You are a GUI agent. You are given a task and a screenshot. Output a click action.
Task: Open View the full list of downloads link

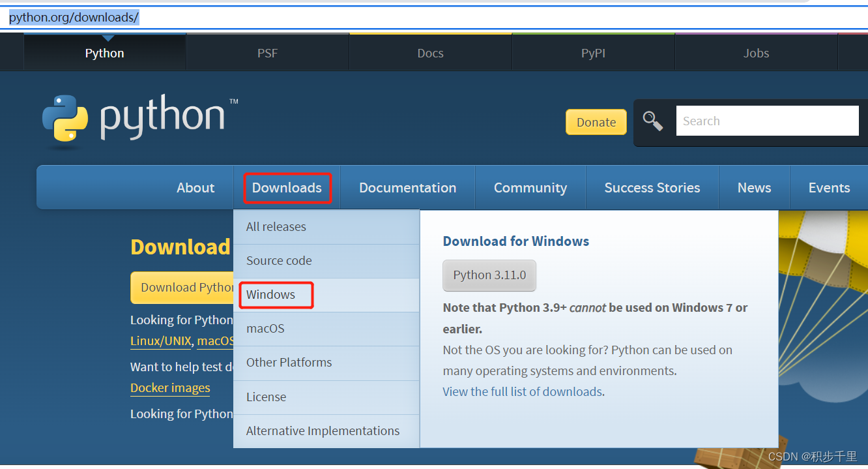[x=523, y=392]
